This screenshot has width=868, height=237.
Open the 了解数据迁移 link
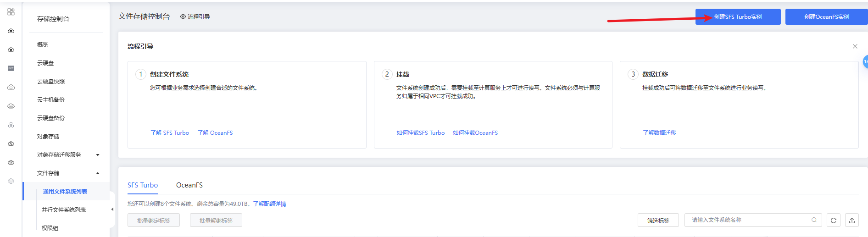tap(659, 133)
